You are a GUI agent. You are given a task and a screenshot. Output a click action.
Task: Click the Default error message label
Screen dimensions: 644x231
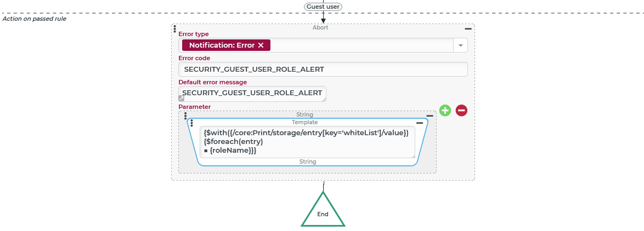pos(212,82)
